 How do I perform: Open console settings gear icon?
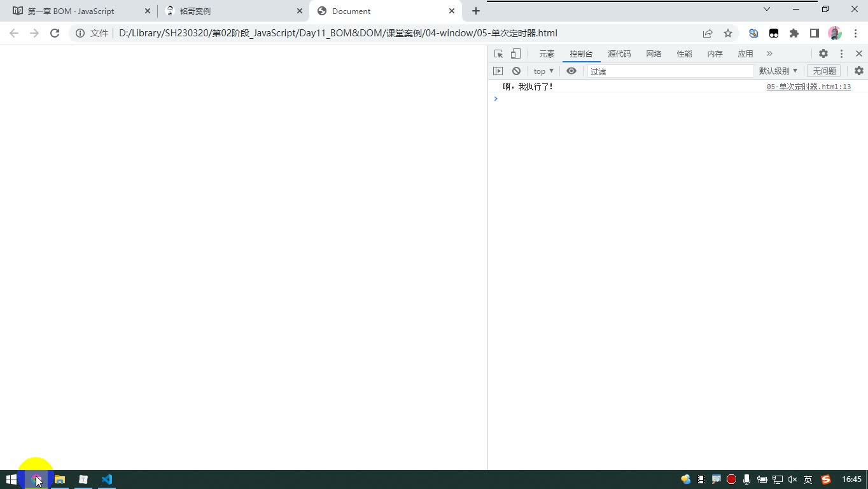(x=859, y=71)
